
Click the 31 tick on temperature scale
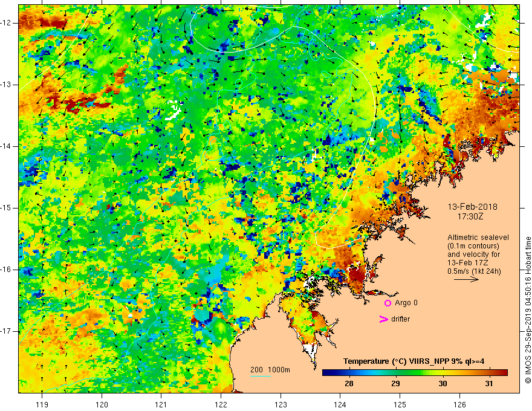click(x=488, y=384)
